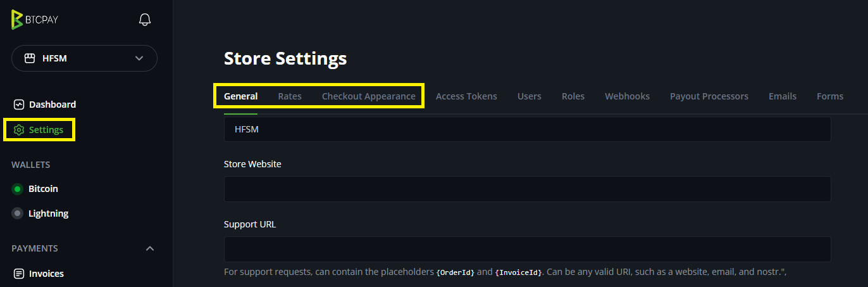Click the gray Lightning wallet status dot
This screenshot has height=287, width=868.
point(18,214)
